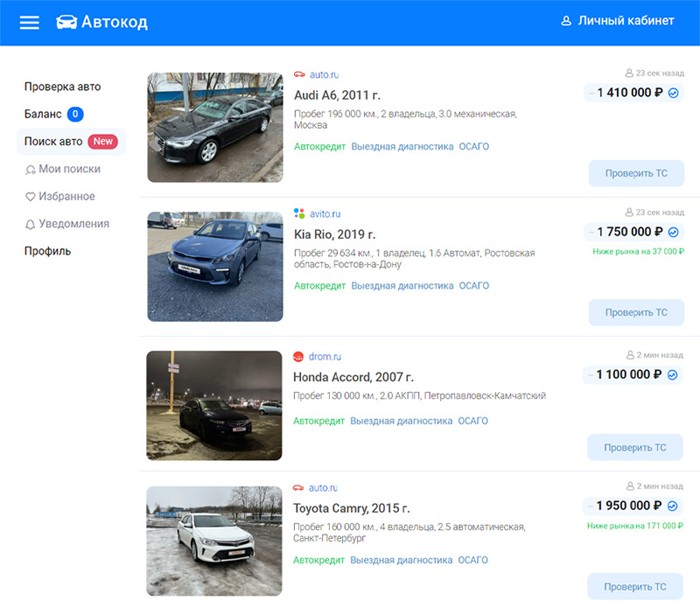Open the Audi A6, 2011 г. listing title
Screen dimensions: 700x608
337,95
